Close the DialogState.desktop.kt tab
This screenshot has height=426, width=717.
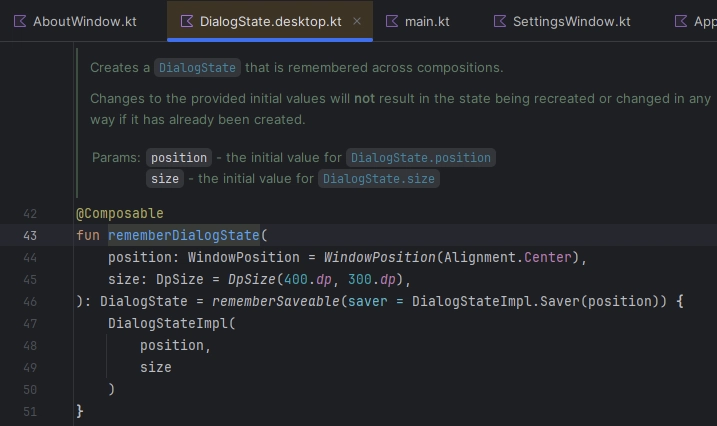[357, 21]
